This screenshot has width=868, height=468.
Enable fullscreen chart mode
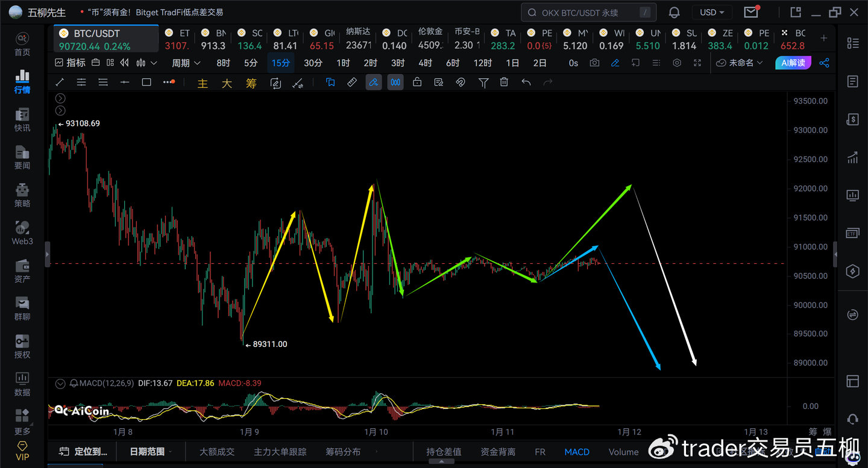tap(696, 63)
